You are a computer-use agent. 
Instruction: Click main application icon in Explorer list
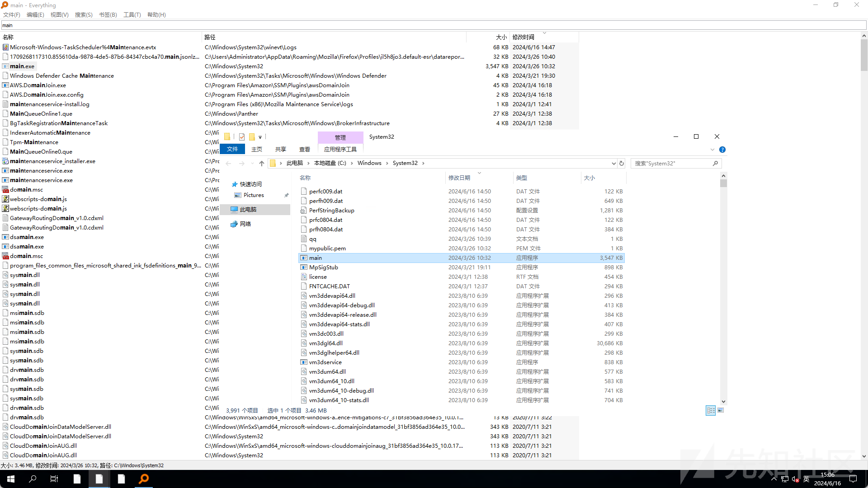click(x=304, y=258)
